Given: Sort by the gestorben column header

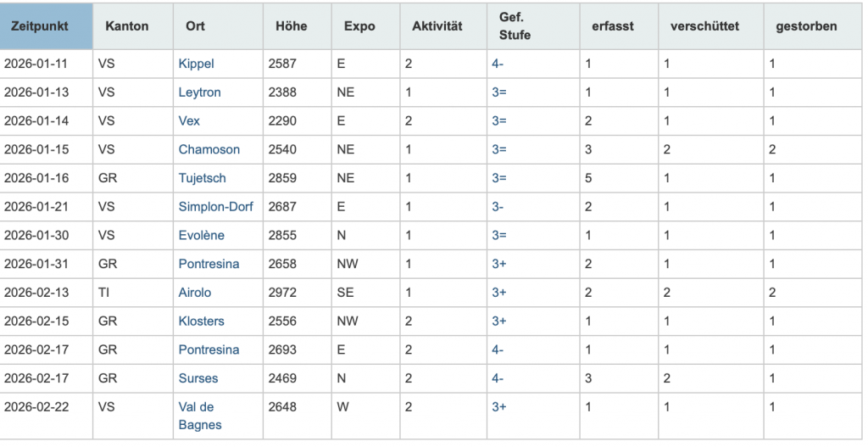Looking at the screenshot, I should coord(806,26).
